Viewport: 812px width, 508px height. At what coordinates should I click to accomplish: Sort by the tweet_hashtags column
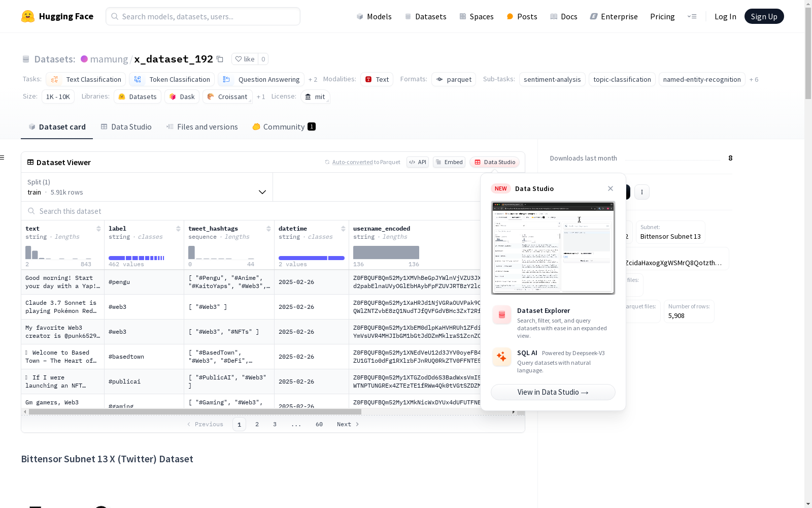point(268,229)
